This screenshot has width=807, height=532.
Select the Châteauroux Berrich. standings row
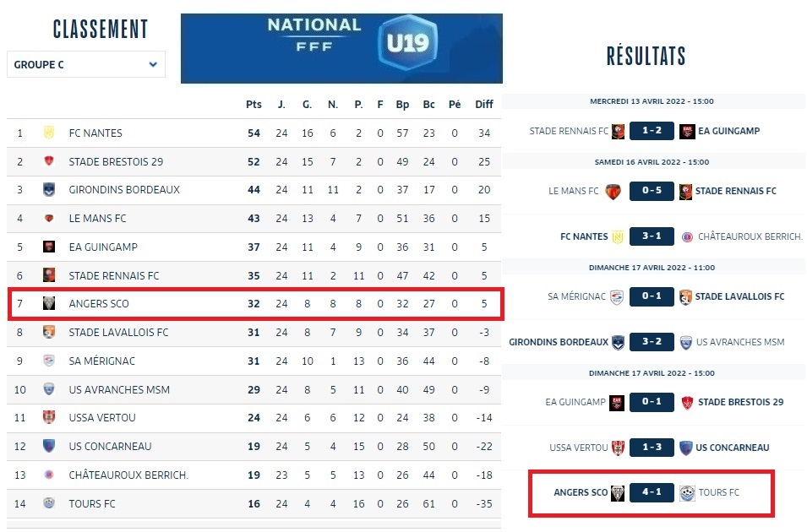tap(254, 475)
